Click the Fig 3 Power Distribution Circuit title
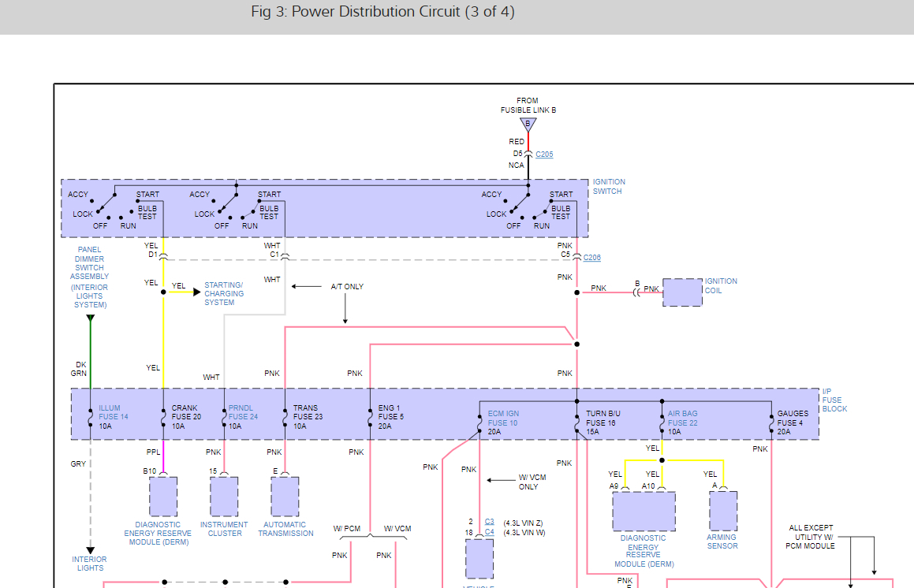Screen dimensions: 914x588 point(382,12)
